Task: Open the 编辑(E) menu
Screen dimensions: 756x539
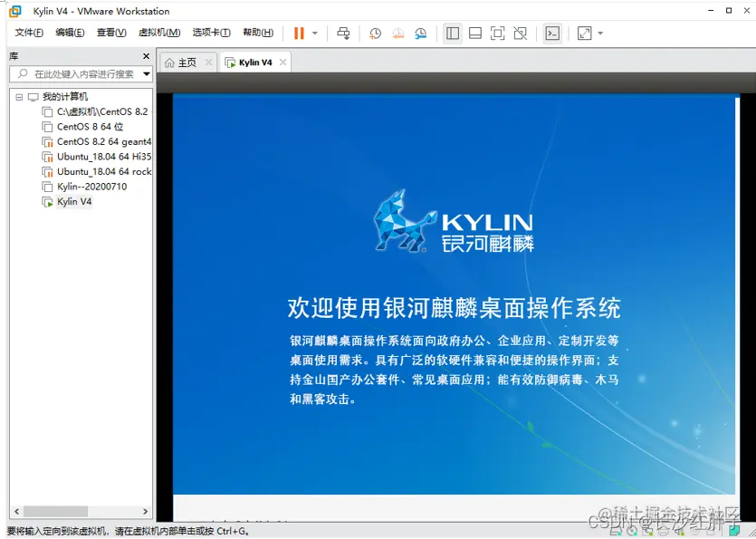Action: point(70,33)
